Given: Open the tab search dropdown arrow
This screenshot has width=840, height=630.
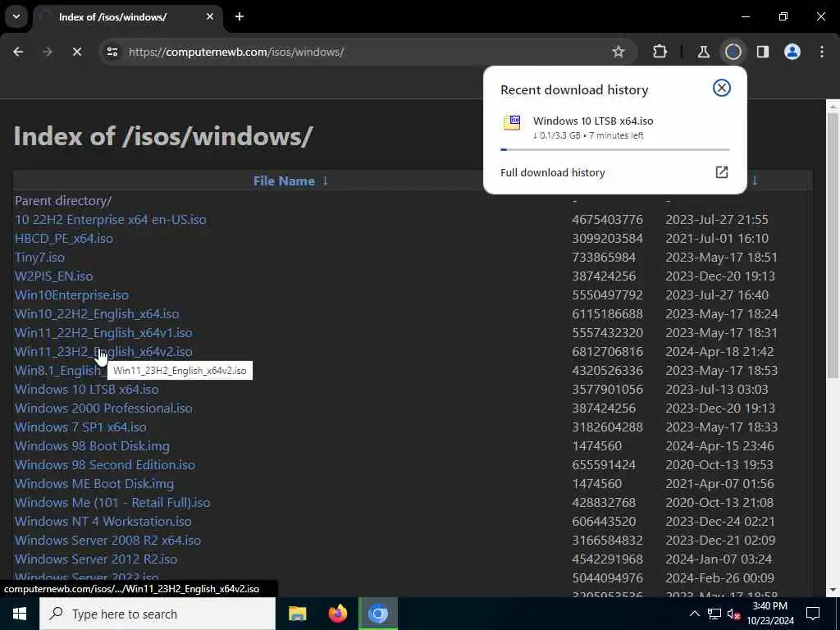Looking at the screenshot, I should tap(16, 16).
